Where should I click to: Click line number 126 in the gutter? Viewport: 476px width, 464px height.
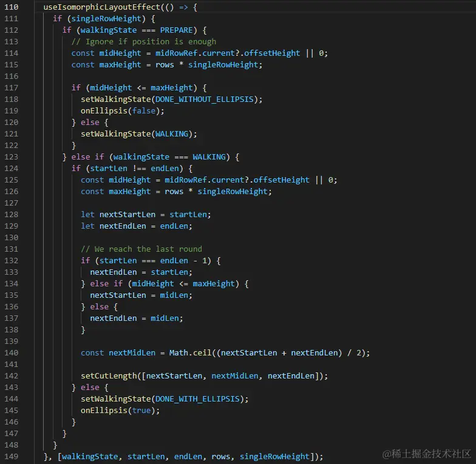(x=11, y=192)
